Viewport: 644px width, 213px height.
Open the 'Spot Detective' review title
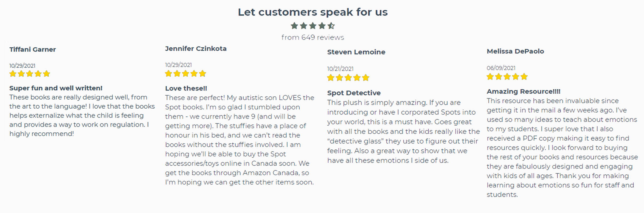(354, 93)
